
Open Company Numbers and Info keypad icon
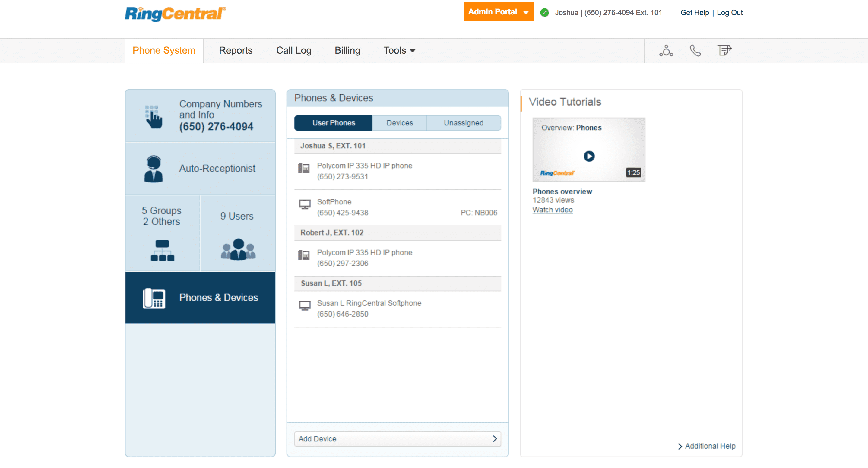154,117
